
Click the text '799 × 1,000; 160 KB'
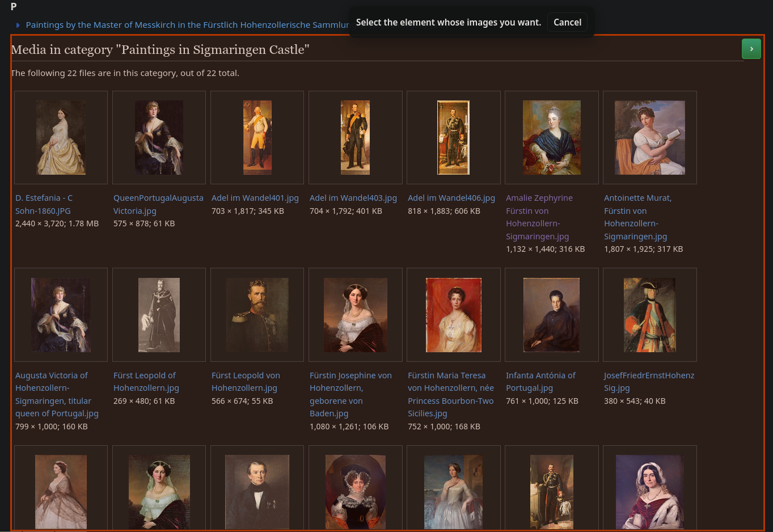(52, 427)
